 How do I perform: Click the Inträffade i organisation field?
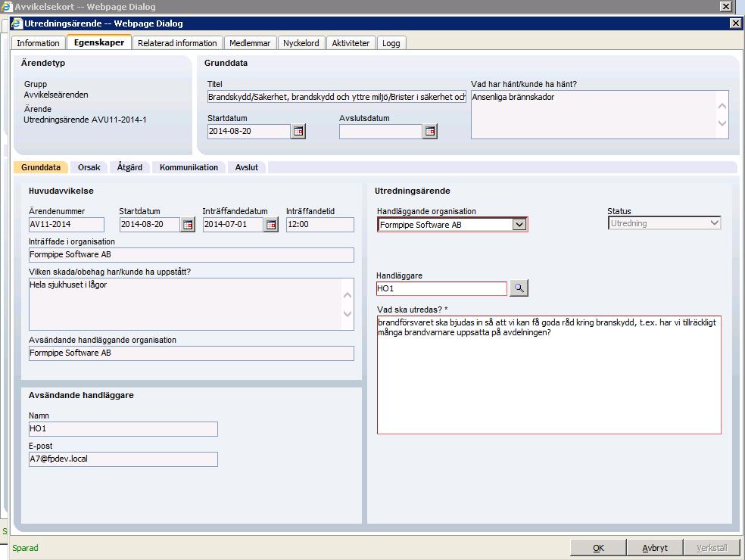tap(192, 254)
